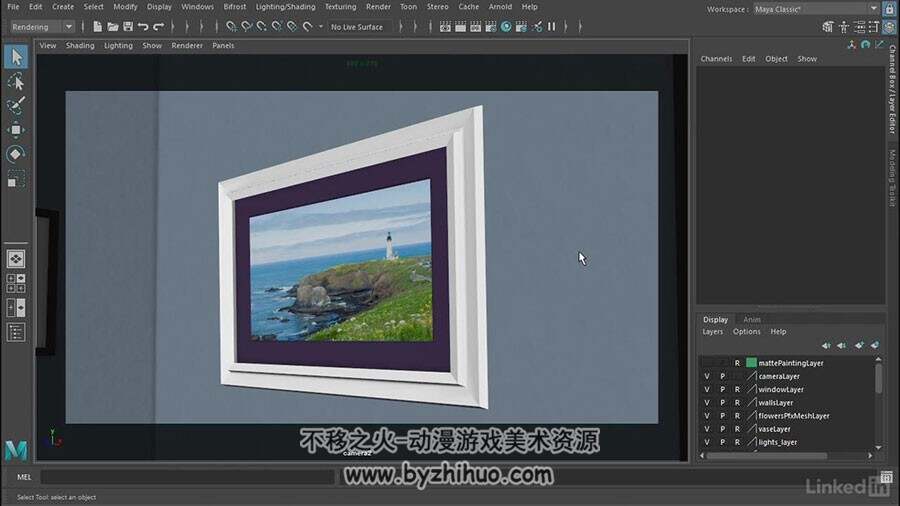The height and width of the screenshot is (506, 900).
Task: Activate the Move tool
Action: [x=16, y=130]
